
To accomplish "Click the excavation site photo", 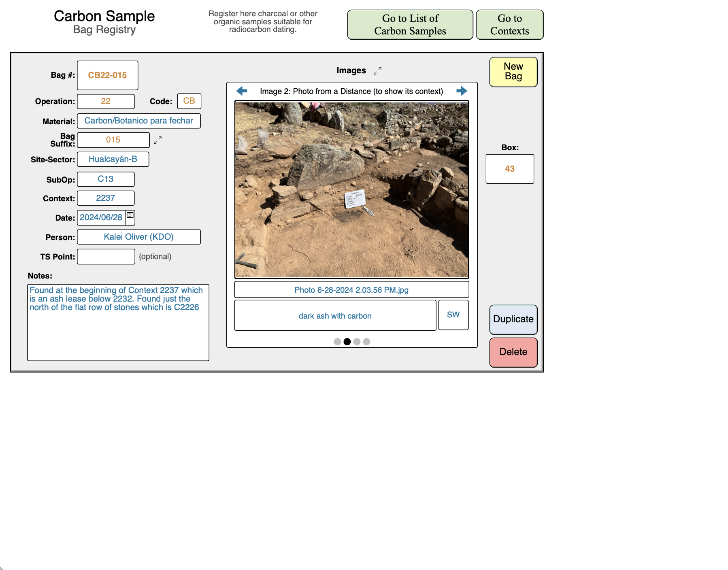I will (x=351, y=189).
